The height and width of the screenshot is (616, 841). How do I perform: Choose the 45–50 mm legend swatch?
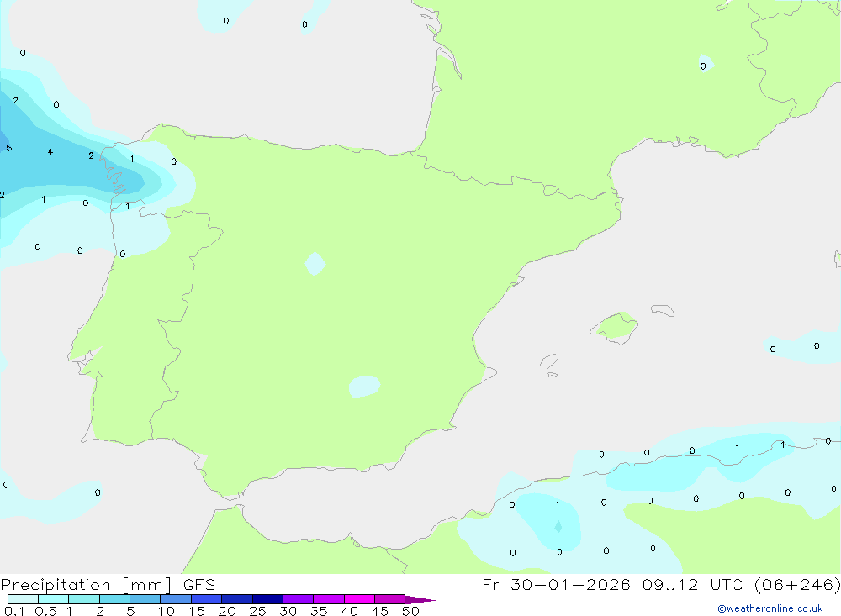click(x=389, y=599)
